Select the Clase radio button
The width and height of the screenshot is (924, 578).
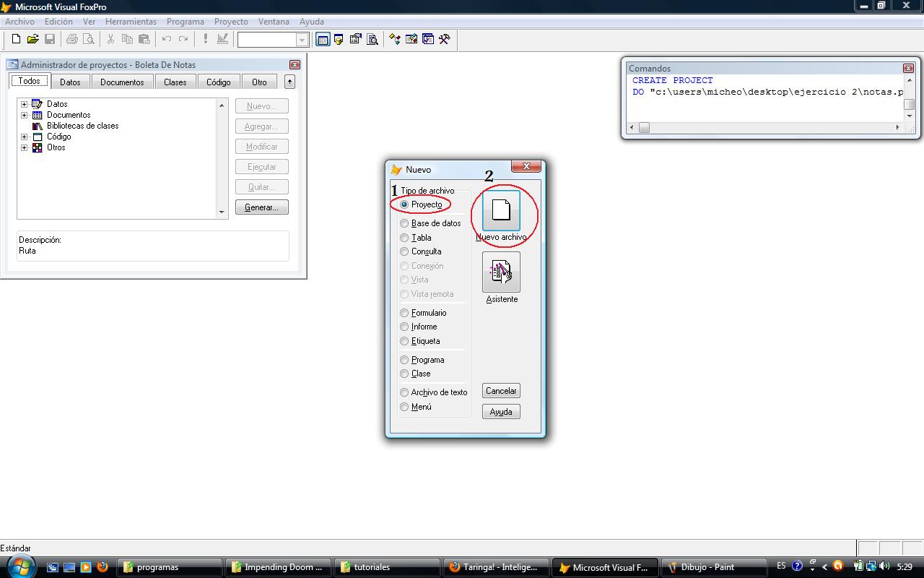pyautogui.click(x=404, y=374)
